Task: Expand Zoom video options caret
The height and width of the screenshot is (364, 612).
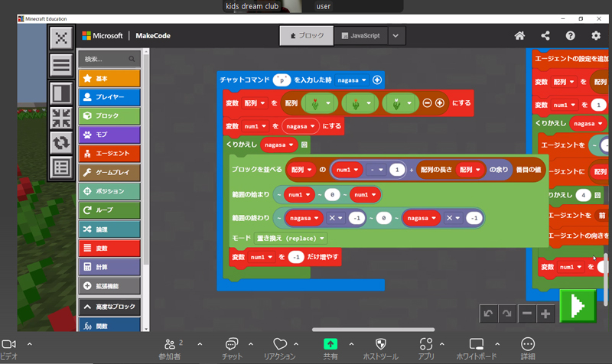Action: [30, 344]
